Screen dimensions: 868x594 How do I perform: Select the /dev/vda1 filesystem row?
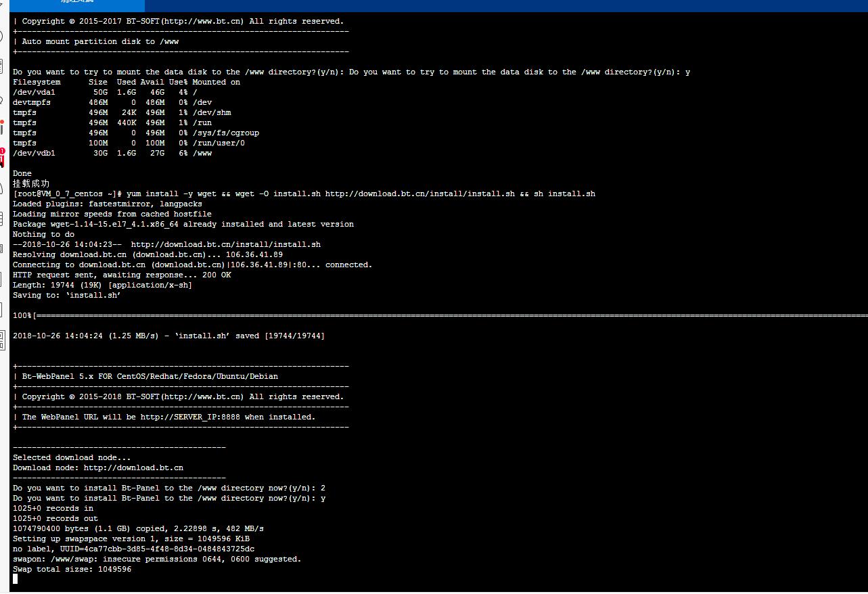pos(105,92)
